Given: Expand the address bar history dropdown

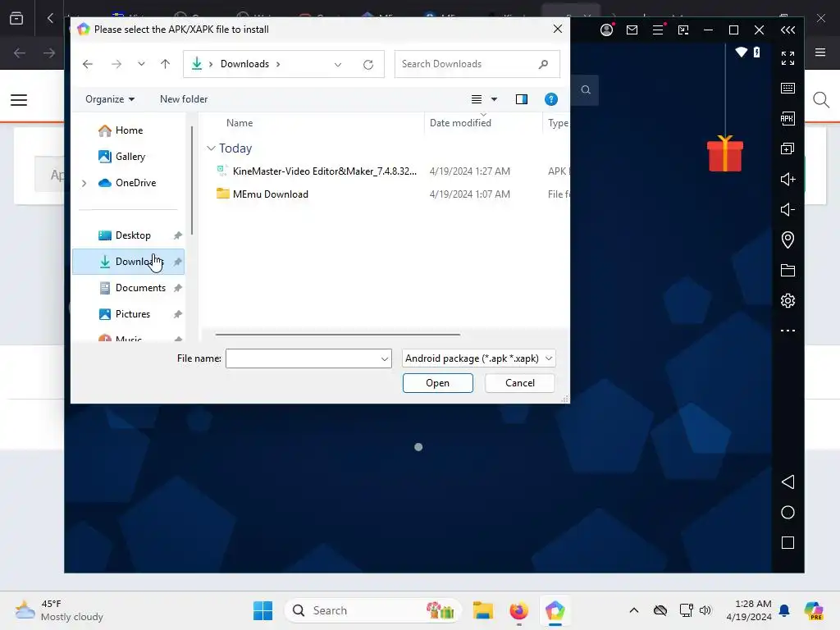Looking at the screenshot, I should (x=337, y=65).
